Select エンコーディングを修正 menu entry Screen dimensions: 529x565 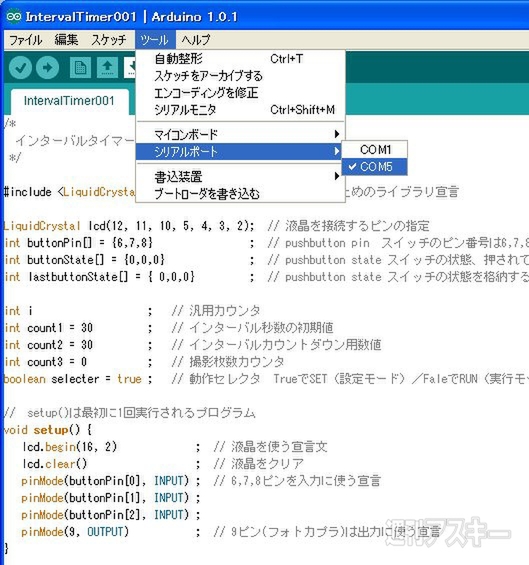240,93
